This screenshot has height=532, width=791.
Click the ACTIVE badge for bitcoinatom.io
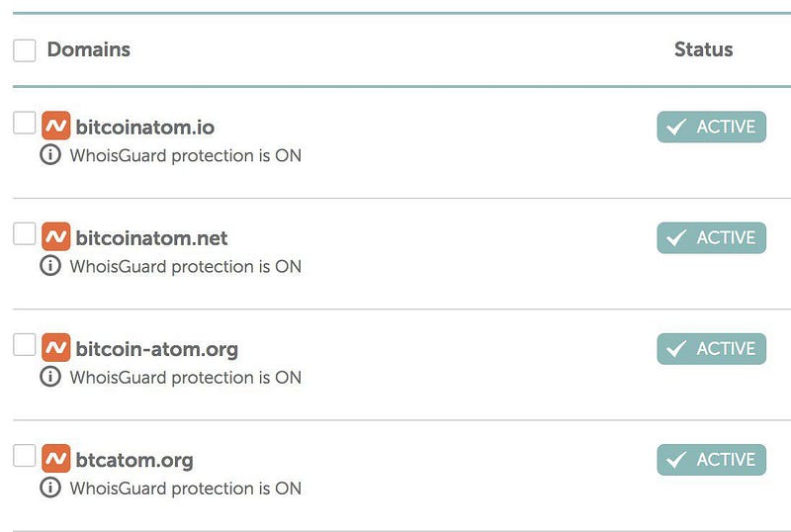711,127
